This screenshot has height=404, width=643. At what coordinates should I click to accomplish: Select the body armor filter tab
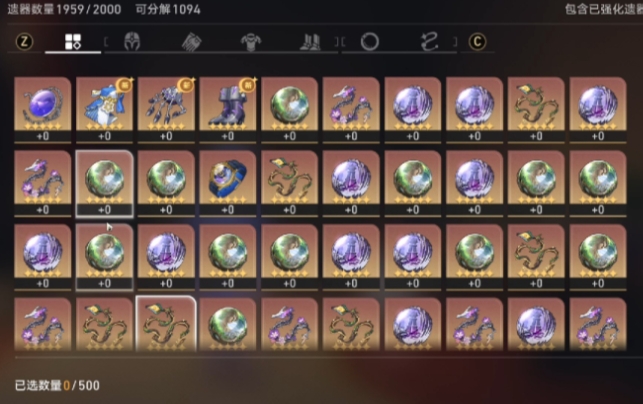pos(251,42)
